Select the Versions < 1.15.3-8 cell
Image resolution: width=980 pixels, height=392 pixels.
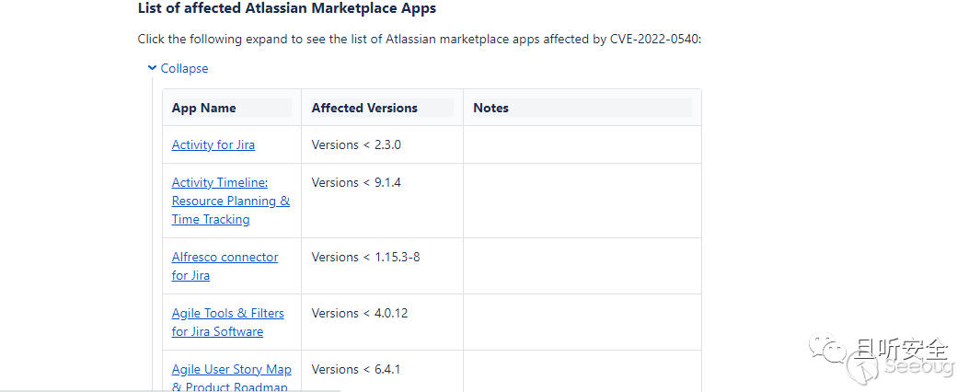click(x=365, y=257)
